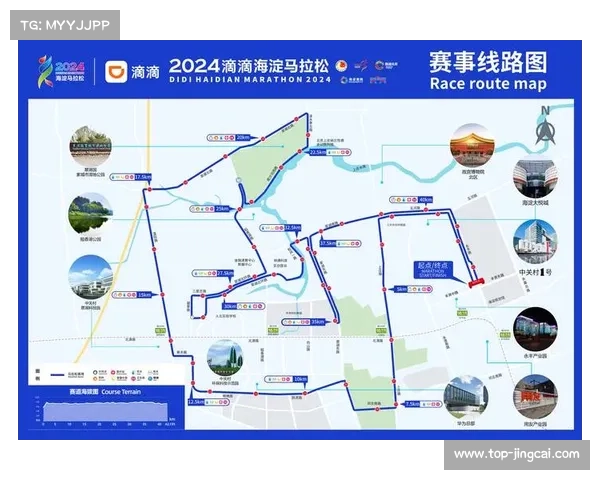
Task: Click the 赛事线路图 heading
Action: coord(488,62)
